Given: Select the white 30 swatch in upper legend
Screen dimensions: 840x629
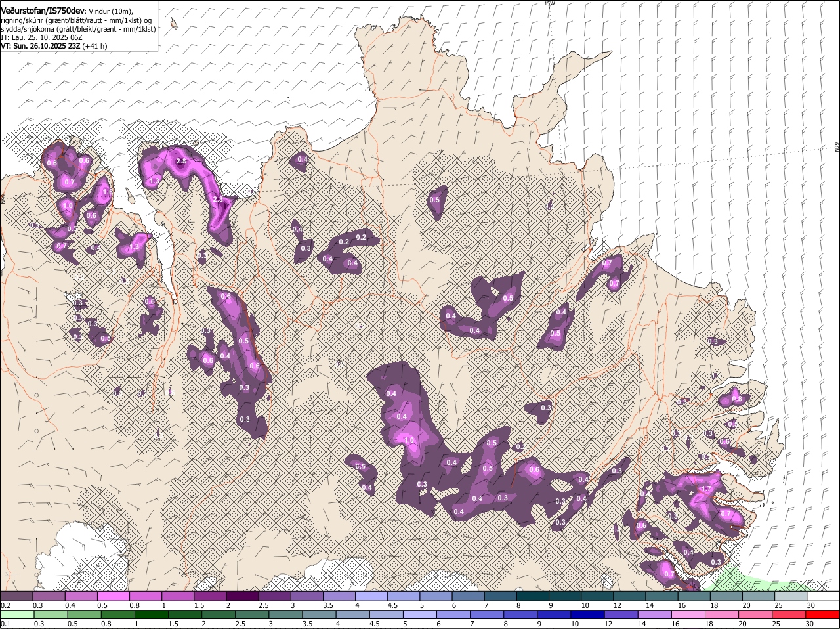Looking at the screenshot, I should [x=824, y=596].
